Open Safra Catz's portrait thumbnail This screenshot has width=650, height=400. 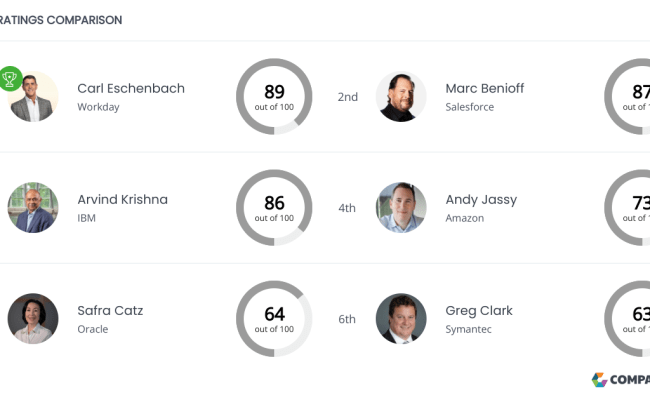(x=33, y=319)
